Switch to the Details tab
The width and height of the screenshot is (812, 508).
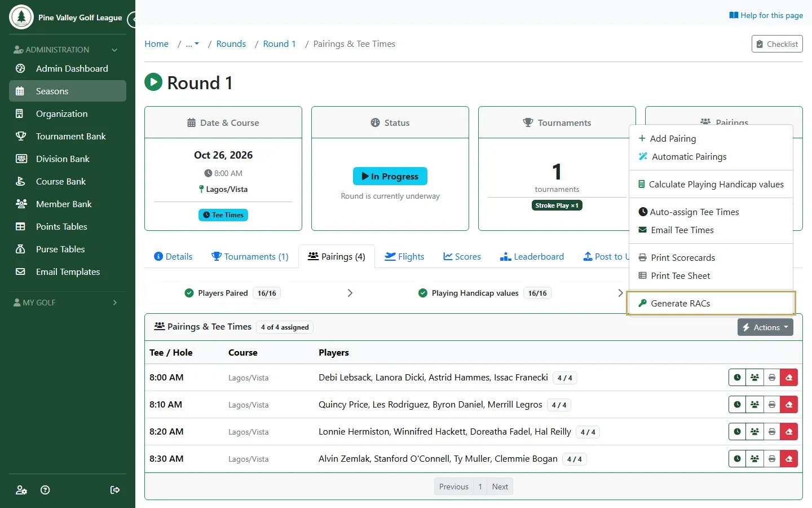[x=173, y=256]
